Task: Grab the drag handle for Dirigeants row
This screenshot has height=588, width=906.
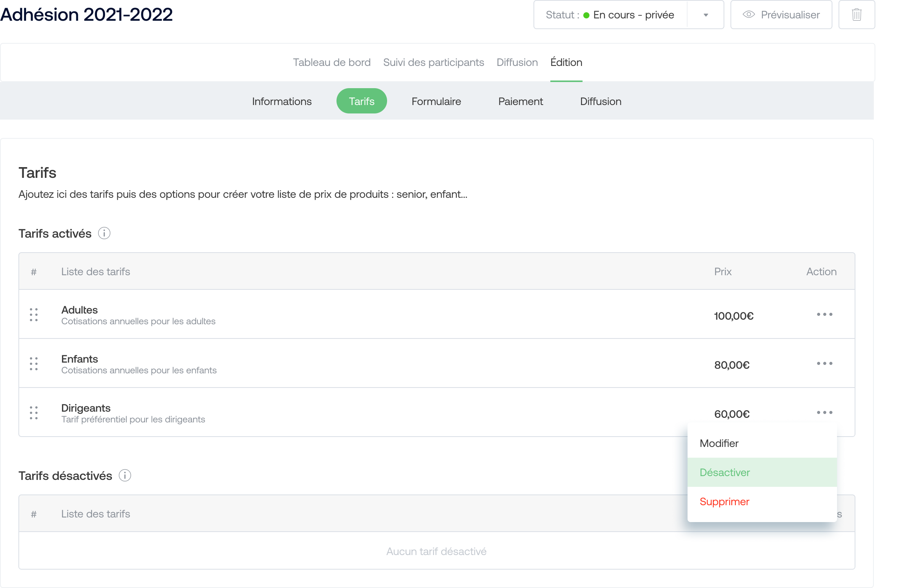Action: (x=34, y=413)
